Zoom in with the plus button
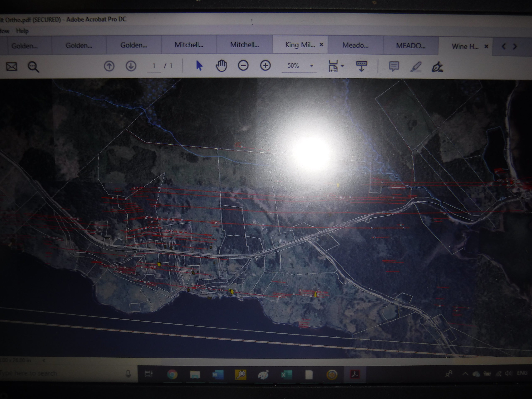 click(265, 66)
